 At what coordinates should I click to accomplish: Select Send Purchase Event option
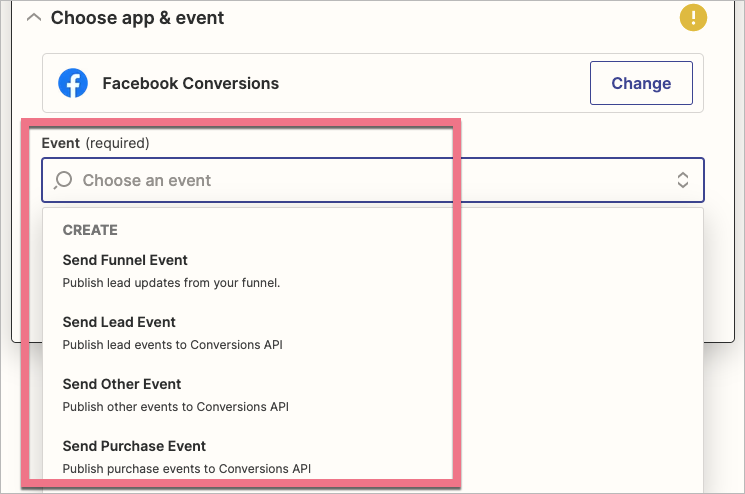tap(134, 446)
